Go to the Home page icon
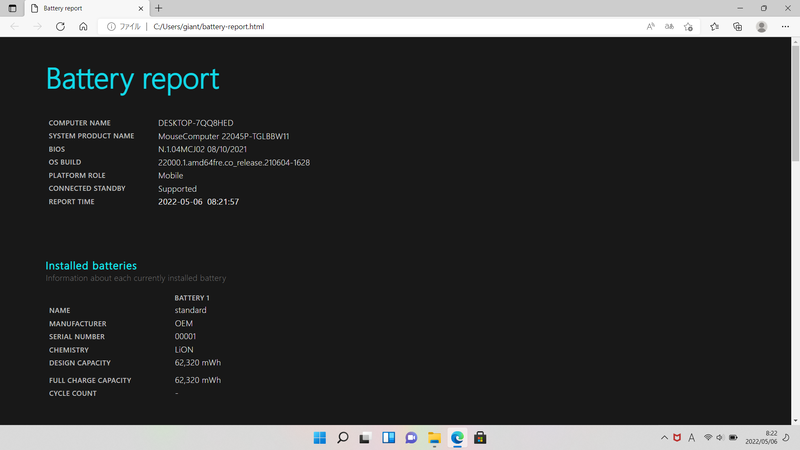 coord(83,27)
